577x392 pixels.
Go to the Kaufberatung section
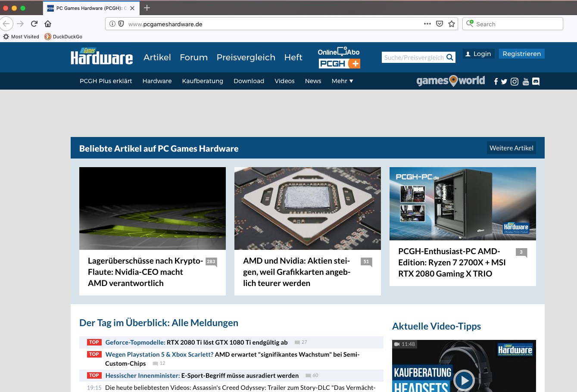203,81
